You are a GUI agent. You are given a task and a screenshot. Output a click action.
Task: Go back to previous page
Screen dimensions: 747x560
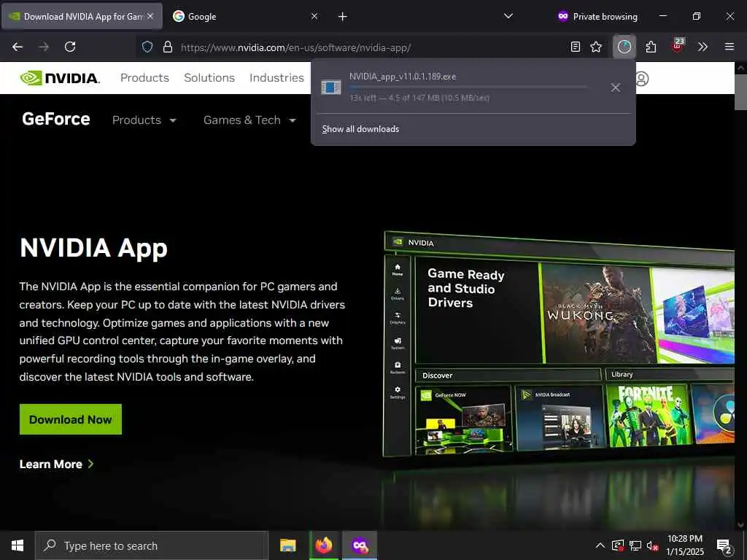[18, 47]
